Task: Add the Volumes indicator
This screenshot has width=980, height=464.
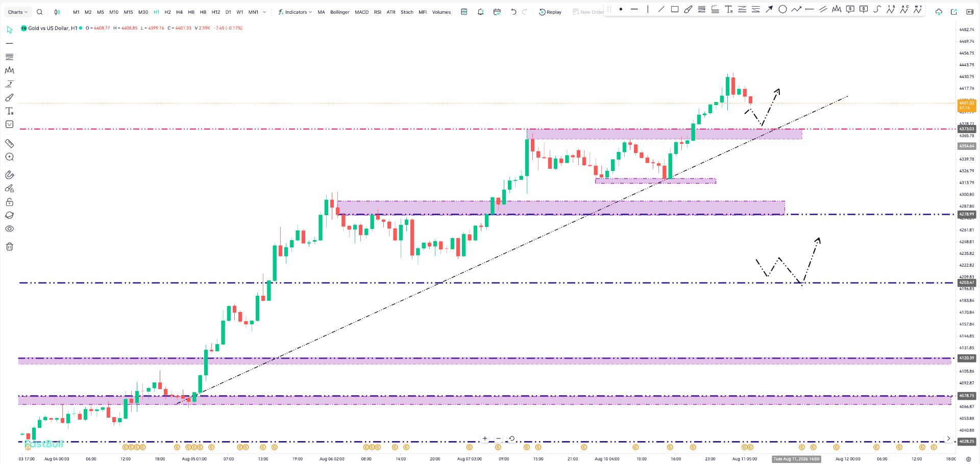Action: 442,12
